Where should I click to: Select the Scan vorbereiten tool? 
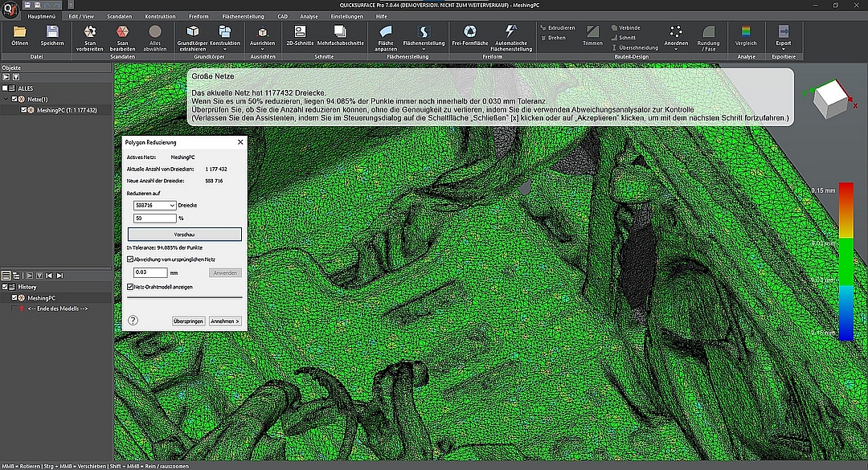89,31
